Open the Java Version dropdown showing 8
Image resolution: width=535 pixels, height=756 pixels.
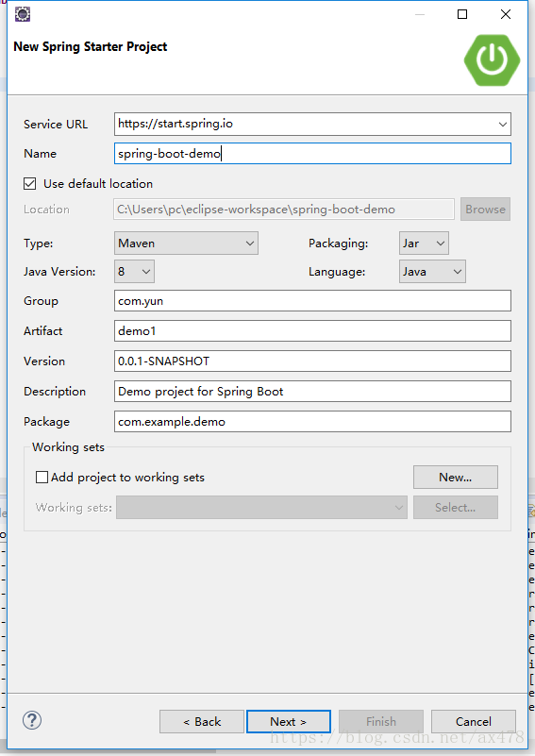134,272
